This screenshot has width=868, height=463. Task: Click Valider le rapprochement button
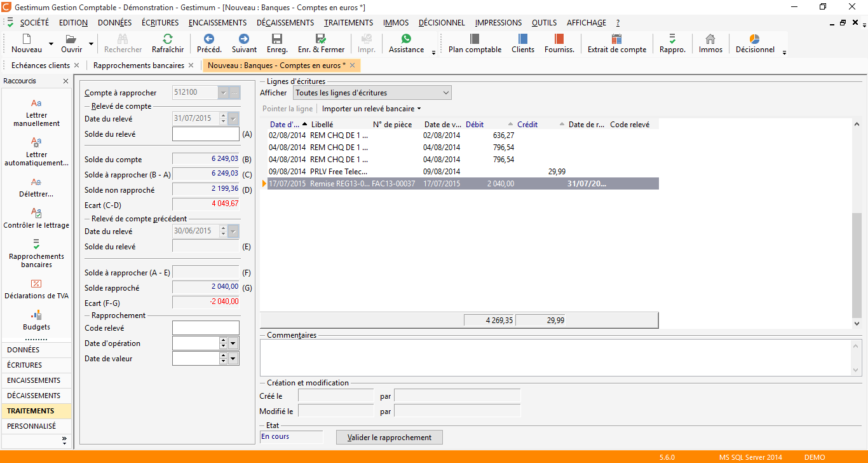[390, 438]
